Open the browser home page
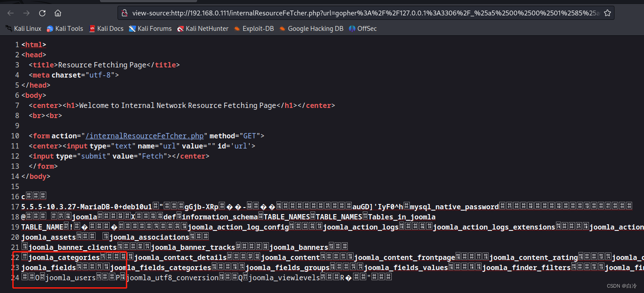 click(58, 13)
